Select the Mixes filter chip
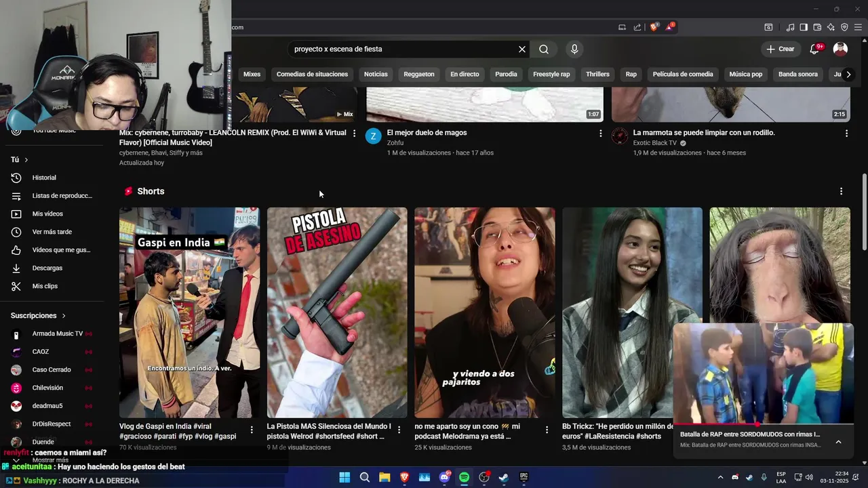Viewport: 868px width, 488px height. (252, 74)
